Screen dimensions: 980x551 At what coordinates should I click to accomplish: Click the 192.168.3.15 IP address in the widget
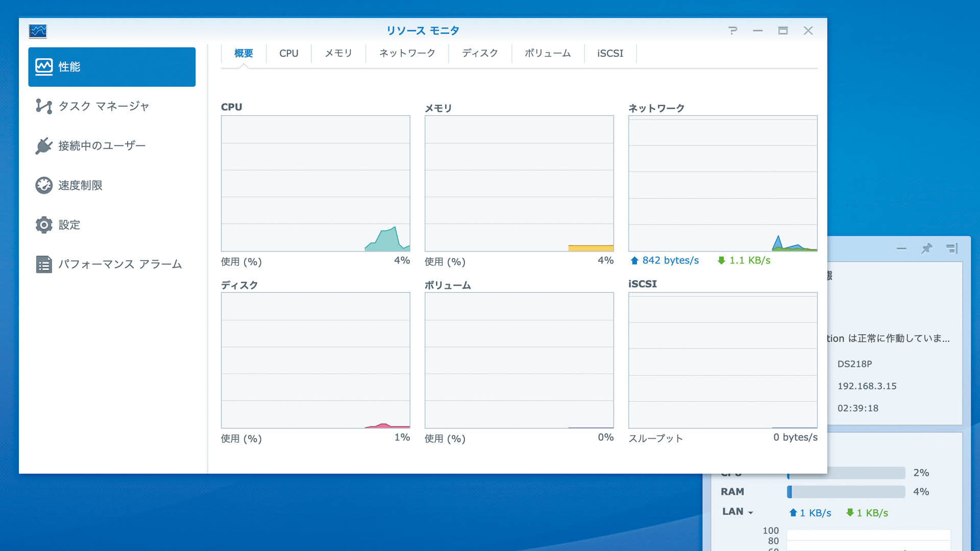coord(867,386)
